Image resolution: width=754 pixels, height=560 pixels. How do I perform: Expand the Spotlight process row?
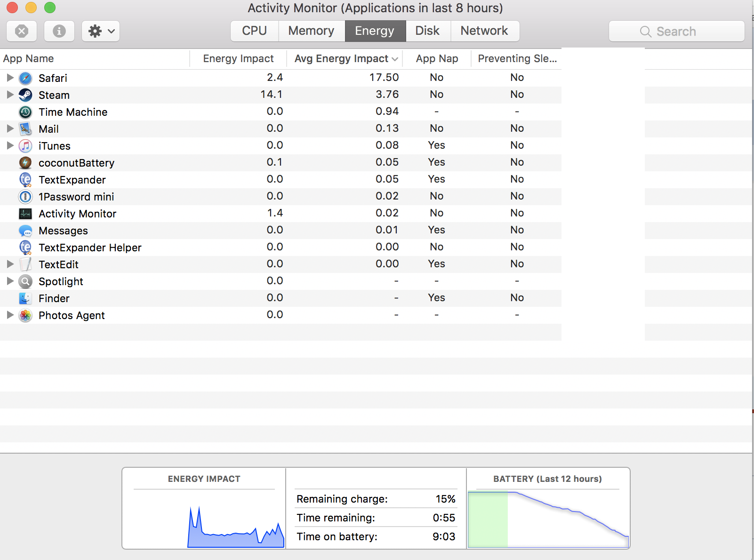pyautogui.click(x=10, y=281)
